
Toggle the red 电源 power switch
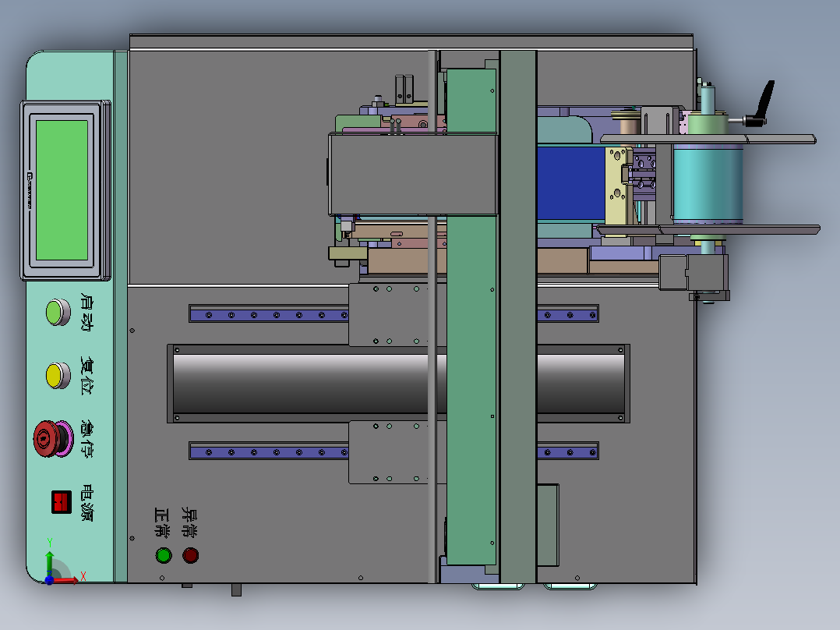point(62,502)
